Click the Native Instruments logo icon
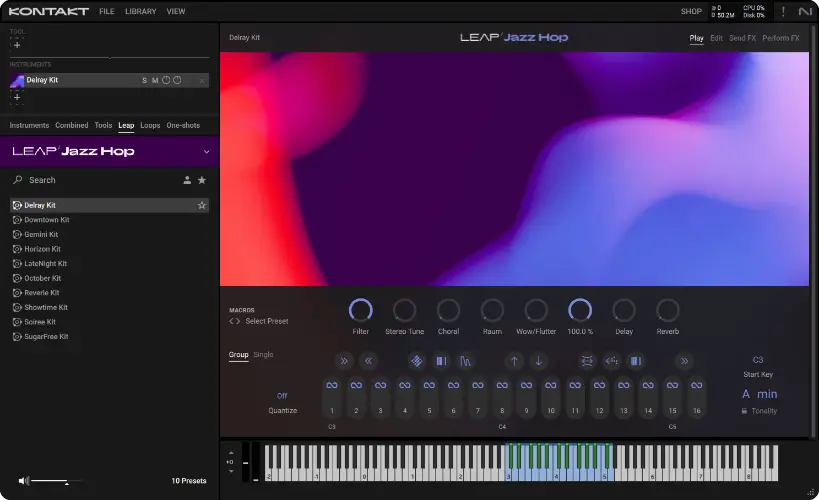 pos(805,11)
